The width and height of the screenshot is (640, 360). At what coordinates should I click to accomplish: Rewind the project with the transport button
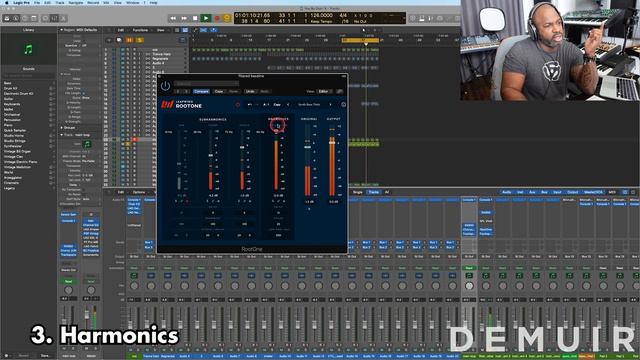(173, 18)
